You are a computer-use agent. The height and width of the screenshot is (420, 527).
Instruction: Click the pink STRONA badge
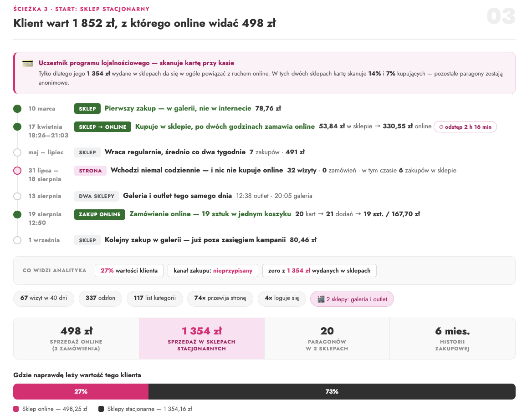(90, 171)
